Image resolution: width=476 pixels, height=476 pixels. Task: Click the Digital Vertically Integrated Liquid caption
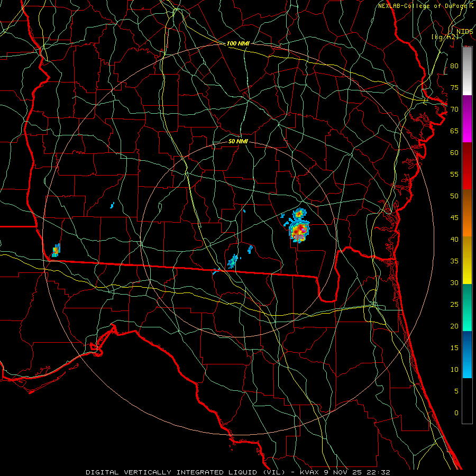(237, 472)
